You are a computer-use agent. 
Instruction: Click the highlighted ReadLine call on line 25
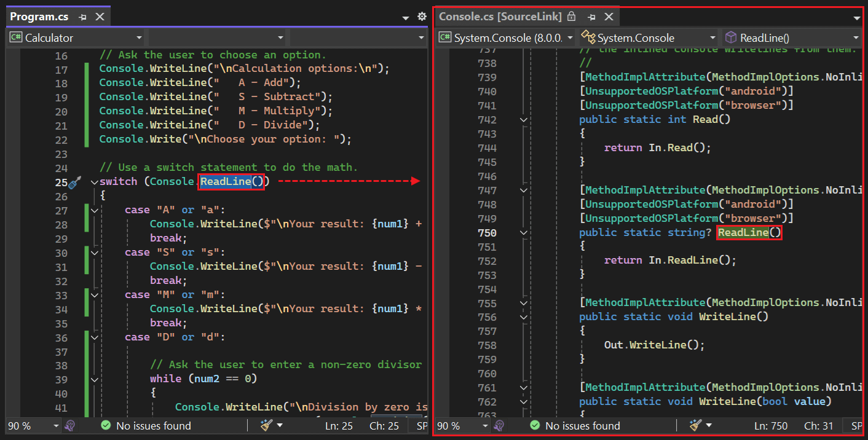[226, 181]
